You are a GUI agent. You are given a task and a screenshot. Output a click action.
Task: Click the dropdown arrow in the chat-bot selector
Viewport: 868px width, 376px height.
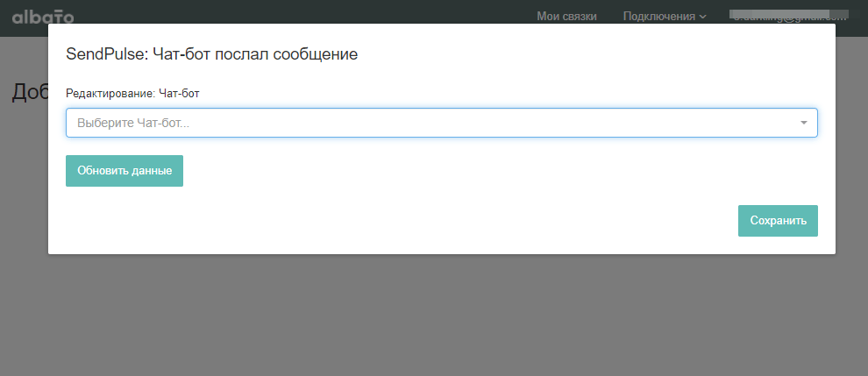[x=804, y=123]
